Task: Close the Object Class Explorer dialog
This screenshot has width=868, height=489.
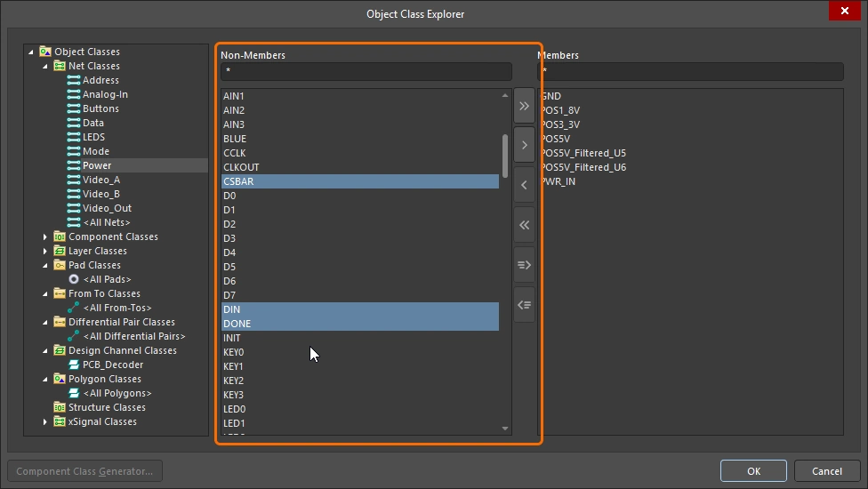Action: coord(845,11)
